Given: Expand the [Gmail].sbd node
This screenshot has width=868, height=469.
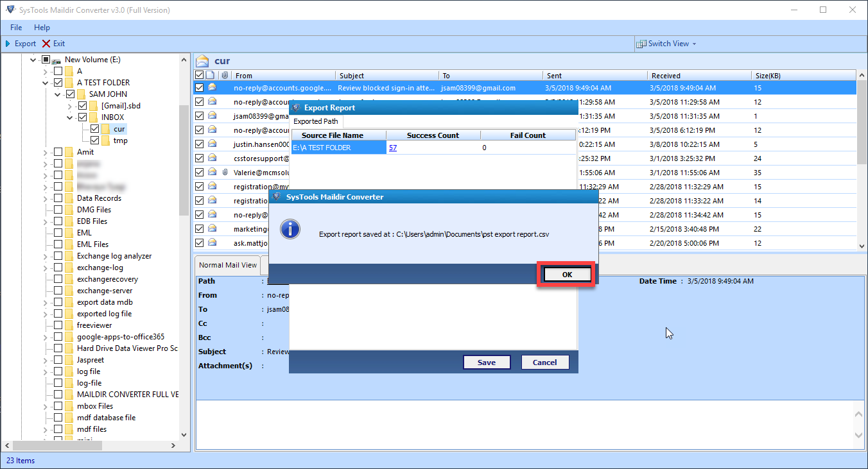Looking at the screenshot, I should click(x=70, y=106).
